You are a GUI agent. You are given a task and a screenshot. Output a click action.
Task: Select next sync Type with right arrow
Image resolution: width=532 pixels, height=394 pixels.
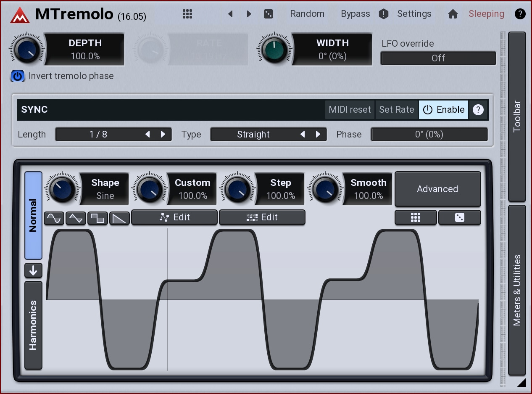click(318, 135)
